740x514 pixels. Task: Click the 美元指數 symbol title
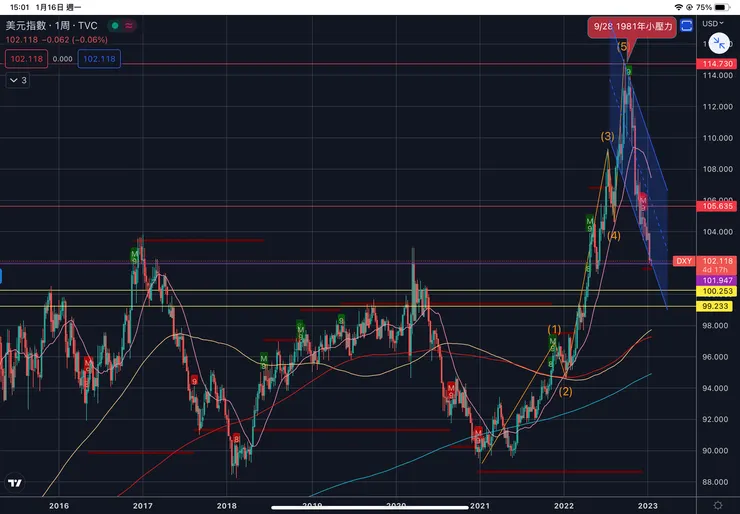[x=25, y=25]
